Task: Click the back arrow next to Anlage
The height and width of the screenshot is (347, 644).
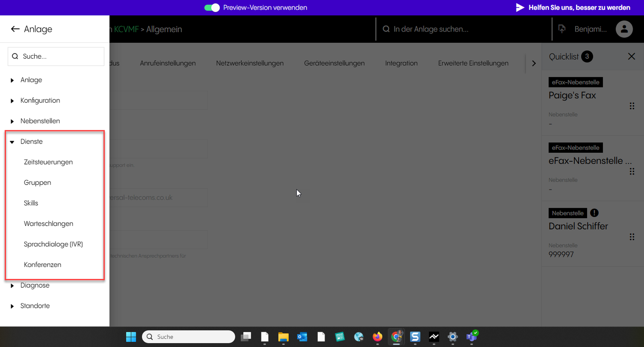Action: tap(15, 29)
